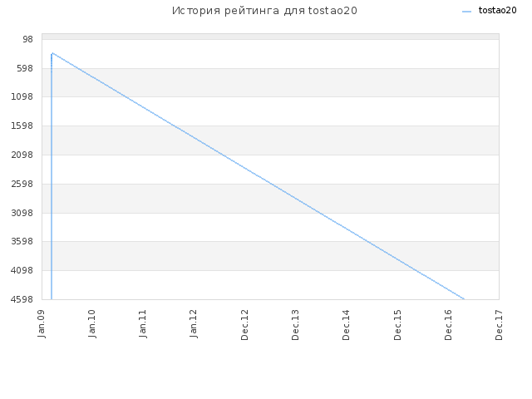Click the 4598 y-axis label
The height and width of the screenshot is (399, 532).
22,299
